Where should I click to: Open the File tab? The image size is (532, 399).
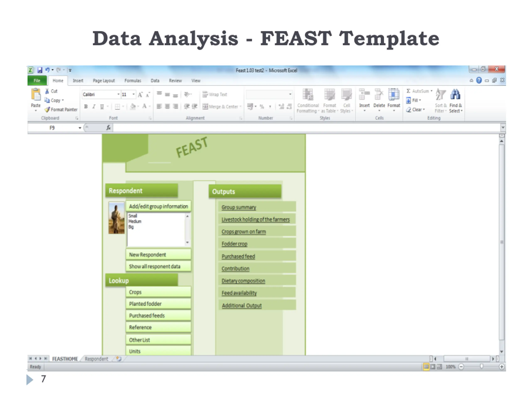click(x=37, y=81)
